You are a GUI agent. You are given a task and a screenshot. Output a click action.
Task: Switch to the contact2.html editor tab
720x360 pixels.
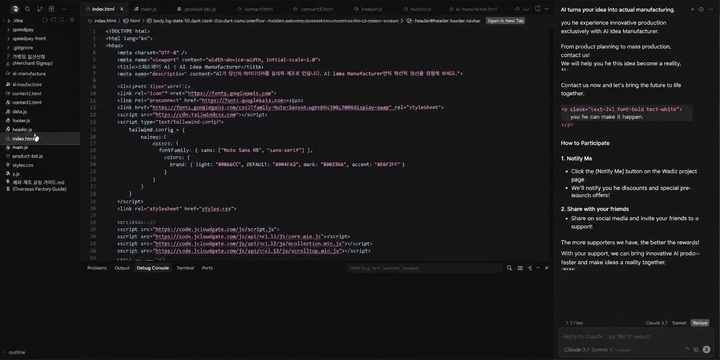tap(314, 9)
